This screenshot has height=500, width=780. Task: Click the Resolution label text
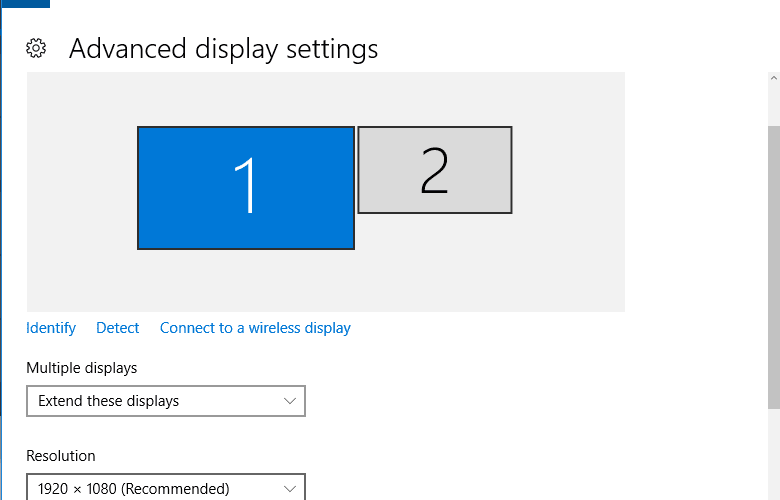61,456
